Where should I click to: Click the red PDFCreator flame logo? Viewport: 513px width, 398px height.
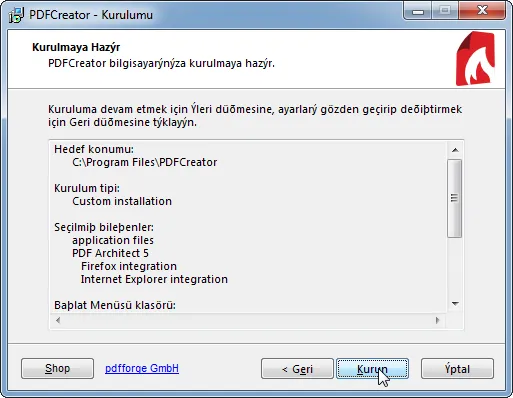475,59
